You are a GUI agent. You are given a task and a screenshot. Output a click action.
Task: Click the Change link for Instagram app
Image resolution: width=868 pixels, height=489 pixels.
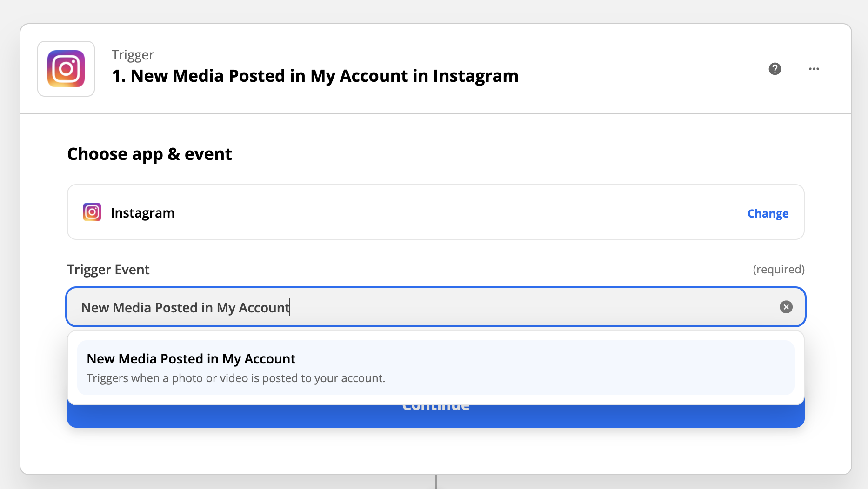pos(768,213)
